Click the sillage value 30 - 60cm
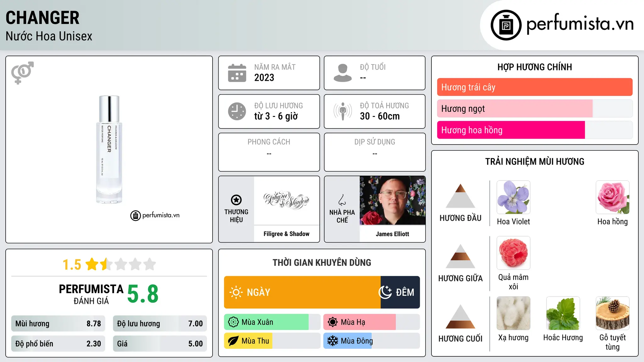This screenshot has height=362, width=644. pyautogui.click(x=380, y=116)
